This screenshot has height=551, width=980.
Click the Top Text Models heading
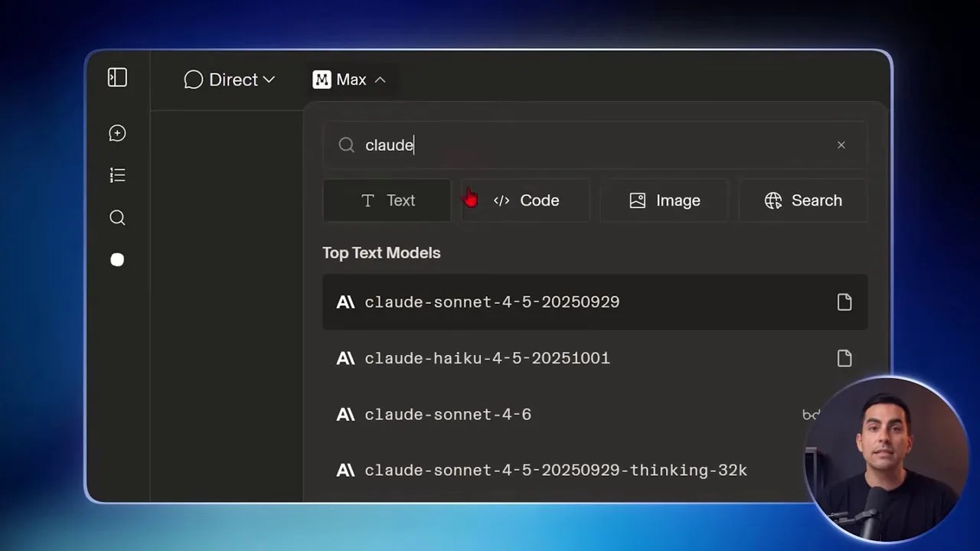point(381,253)
